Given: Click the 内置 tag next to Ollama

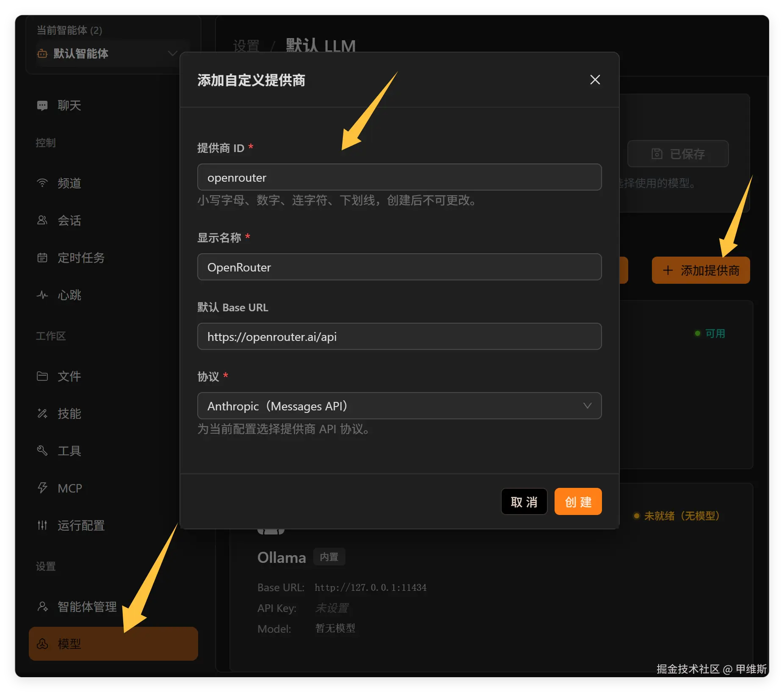Looking at the screenshot, I should (329, 556).
